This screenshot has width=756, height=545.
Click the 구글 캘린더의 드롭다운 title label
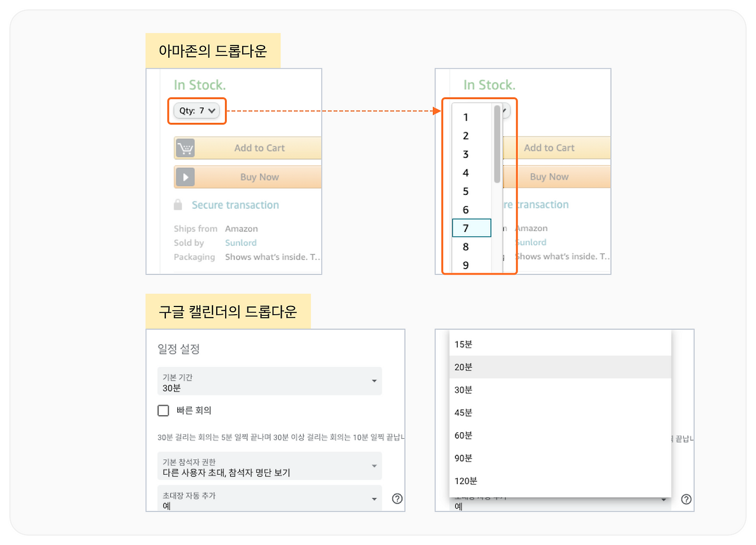click(228, 311)
